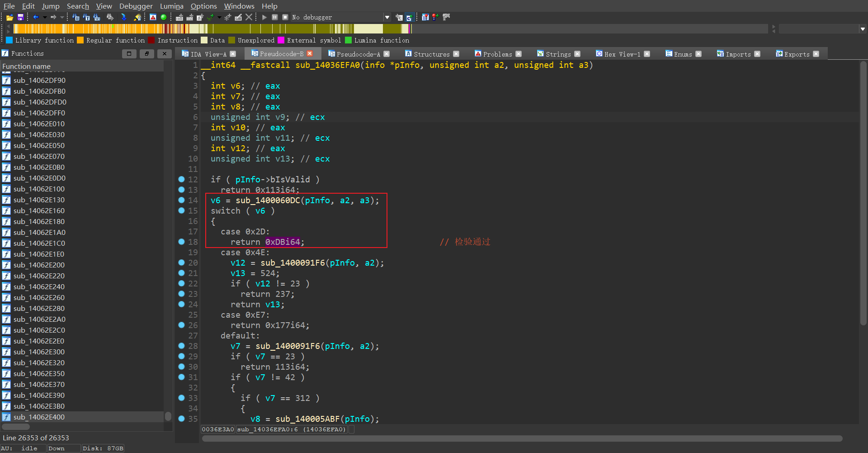Jump back with the blue left arrow
This screenshot has height=453, width=868.
36,17
